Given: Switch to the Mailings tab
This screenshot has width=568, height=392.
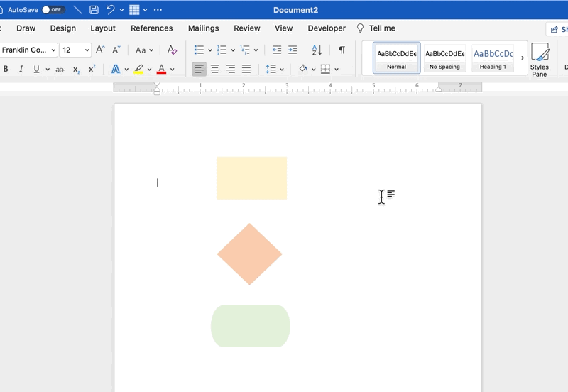Looking at the screenshot, I should pyautogui.click(x=203, y=28).
